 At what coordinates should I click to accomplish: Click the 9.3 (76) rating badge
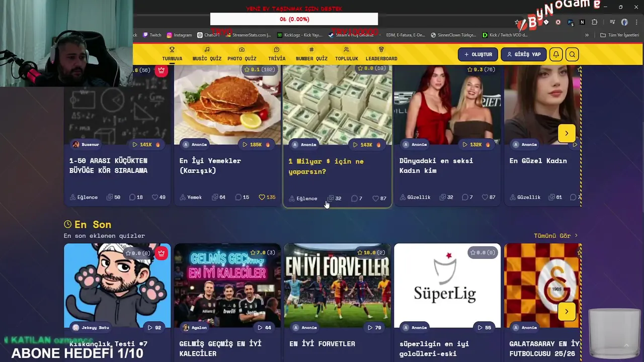[x=482, y=69]
